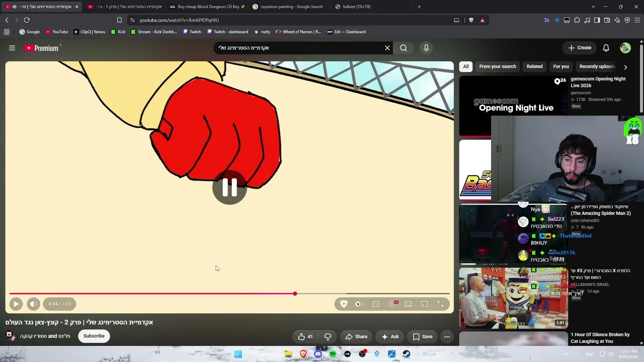Switch to the napoleon painting Google Search tab
644x362 pixels.
[288, 7]
